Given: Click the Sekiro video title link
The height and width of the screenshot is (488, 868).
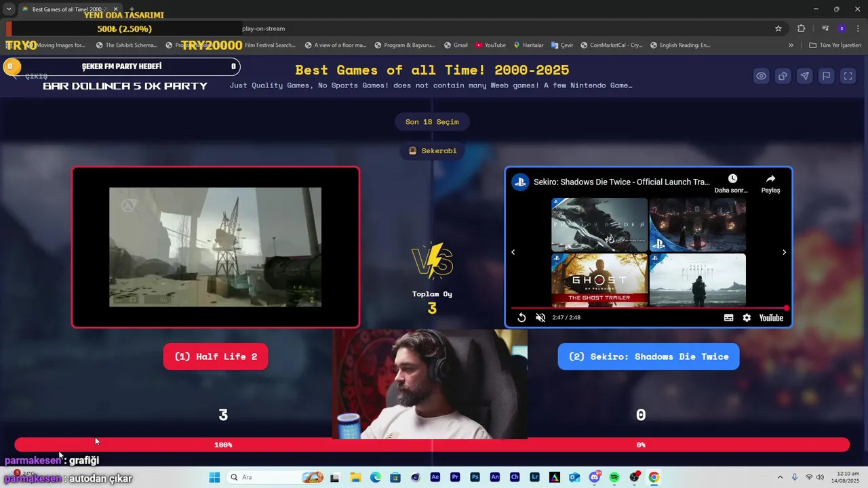Looking at the screenshot, I should (x=622, y=182).
